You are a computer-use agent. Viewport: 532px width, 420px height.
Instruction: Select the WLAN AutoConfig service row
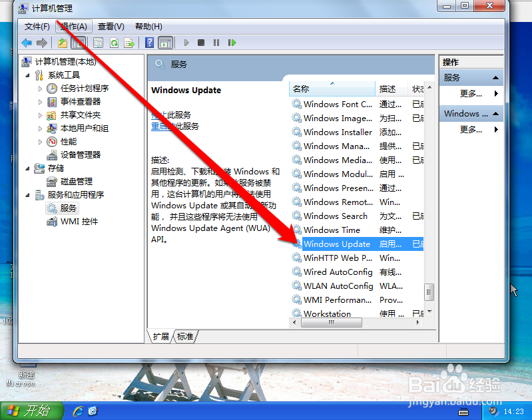coord(358,286)
